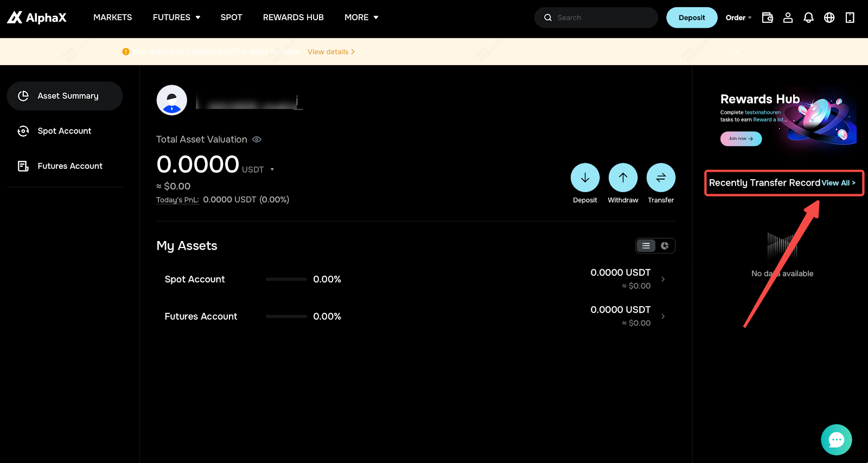Click the Join now button
Viewport: 868px width, 463px height.
coord(741,139)
